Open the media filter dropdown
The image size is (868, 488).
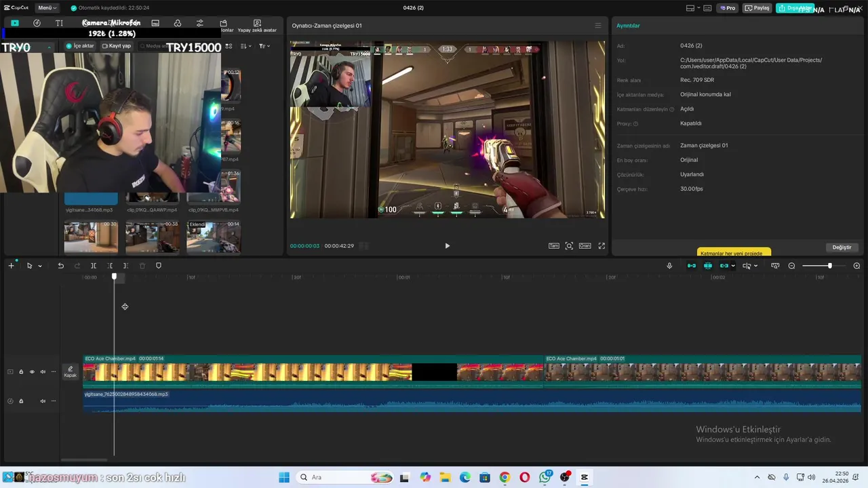click(264, 46)
